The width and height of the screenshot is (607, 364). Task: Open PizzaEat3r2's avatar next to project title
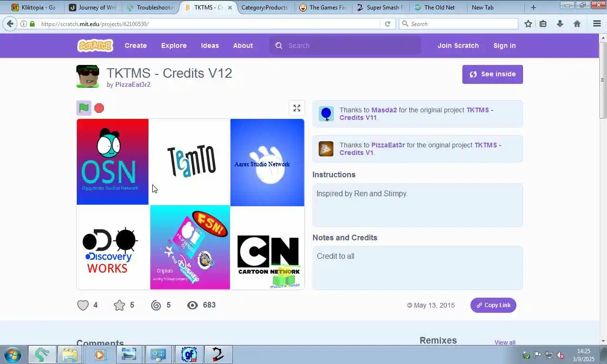[x=88, y=76]
